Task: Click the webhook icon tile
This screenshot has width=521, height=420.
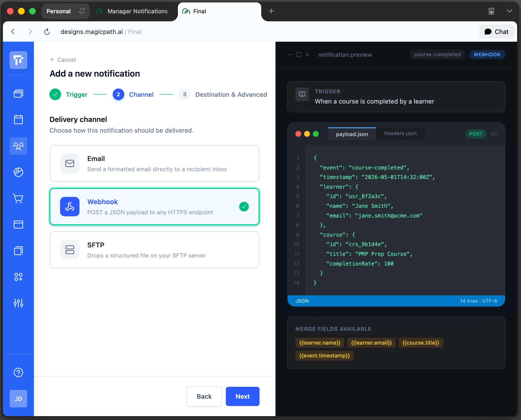Action: tap(70, 207)
